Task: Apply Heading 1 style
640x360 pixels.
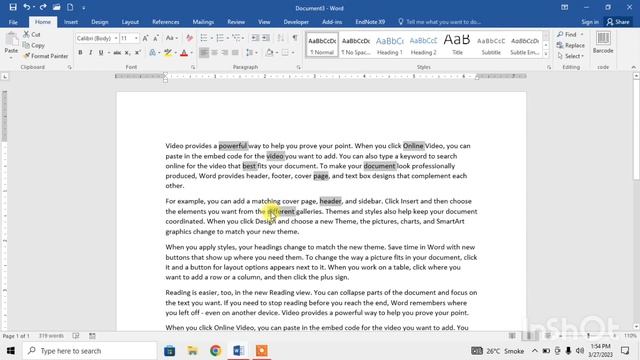Action: pyautogui.click(x=389, y=45)
